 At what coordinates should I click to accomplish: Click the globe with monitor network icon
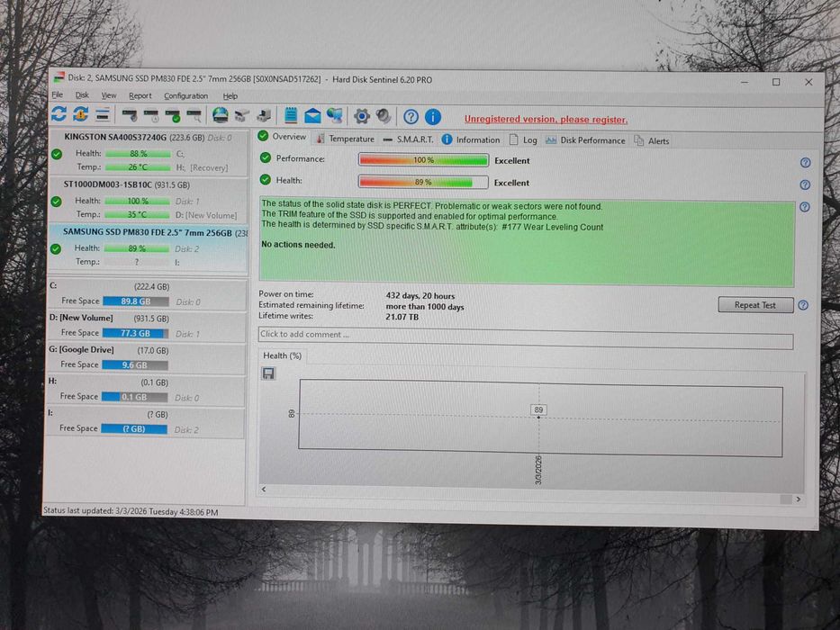[x=335, y=116]
